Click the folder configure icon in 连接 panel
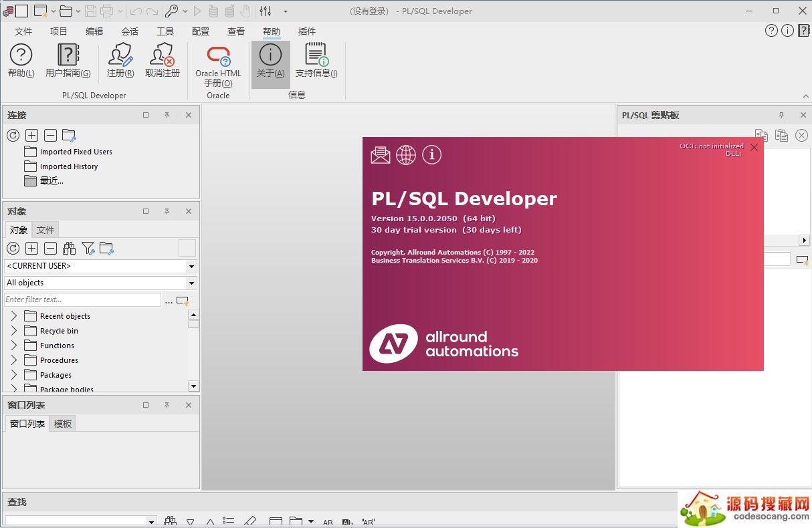 click(69, 136)
